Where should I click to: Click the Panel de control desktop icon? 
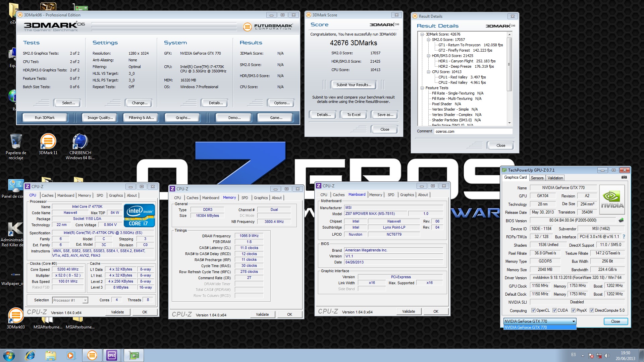click(13, 189)
